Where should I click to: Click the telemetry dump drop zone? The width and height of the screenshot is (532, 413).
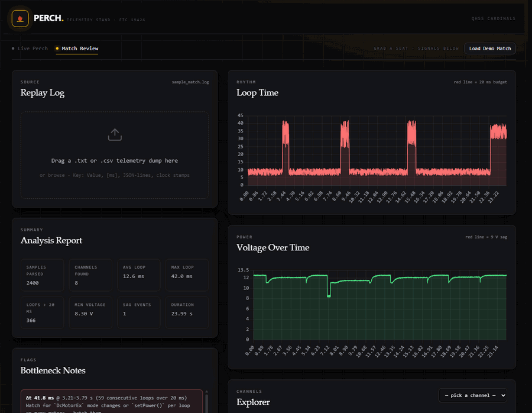point(115,155)
